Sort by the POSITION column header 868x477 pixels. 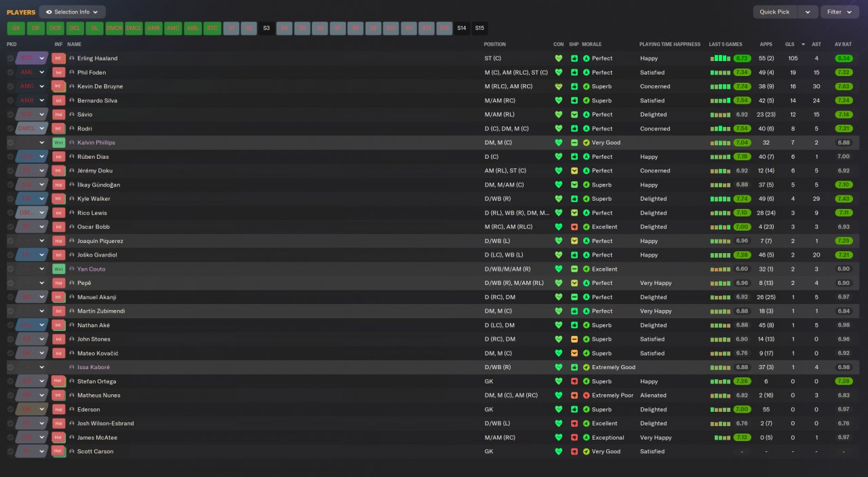[495, 44]
